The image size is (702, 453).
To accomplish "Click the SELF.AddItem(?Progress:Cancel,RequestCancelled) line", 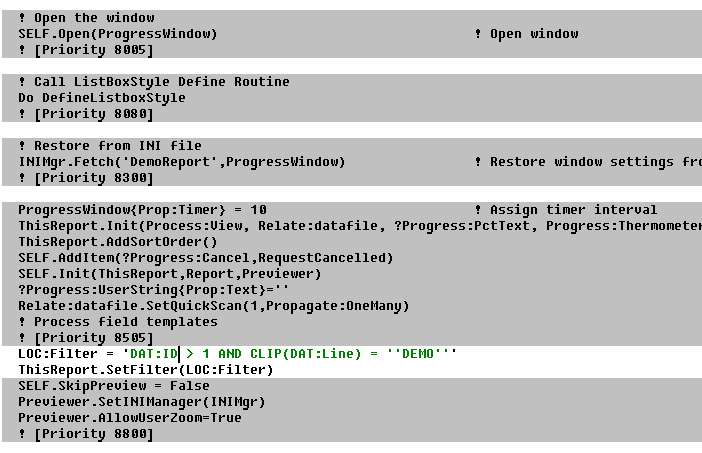I will [x=205, y=258].
